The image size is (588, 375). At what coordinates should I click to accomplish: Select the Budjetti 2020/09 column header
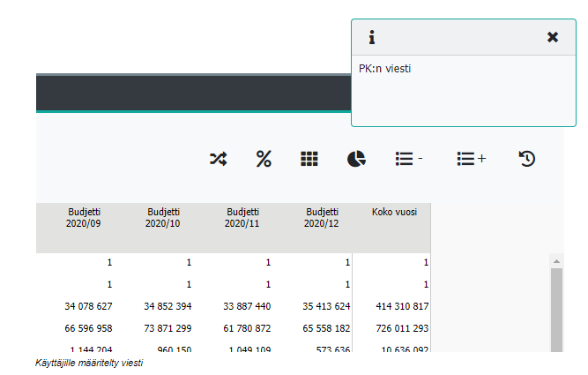pyautogui.click(x=85, y=218)
